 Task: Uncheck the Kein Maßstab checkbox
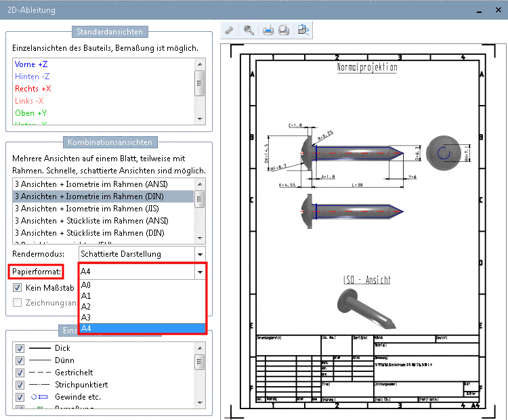tap(18, 288)
